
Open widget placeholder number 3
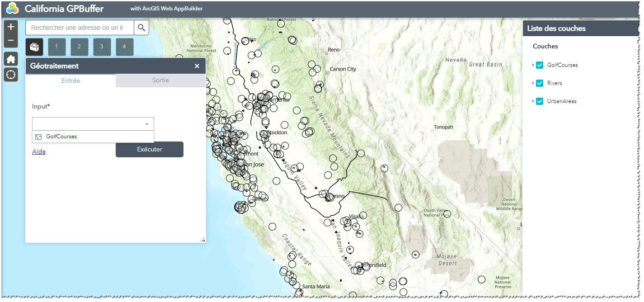click(102, 47)
